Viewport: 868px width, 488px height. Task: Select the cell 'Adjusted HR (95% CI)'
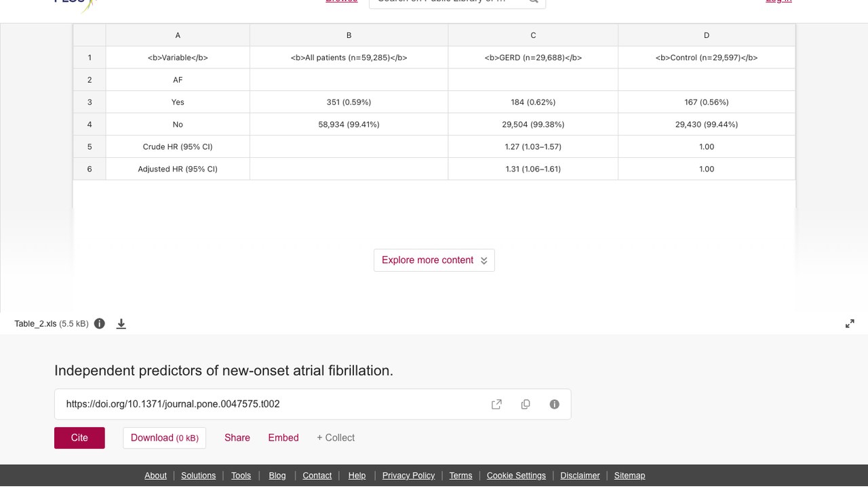coord(178,169)
